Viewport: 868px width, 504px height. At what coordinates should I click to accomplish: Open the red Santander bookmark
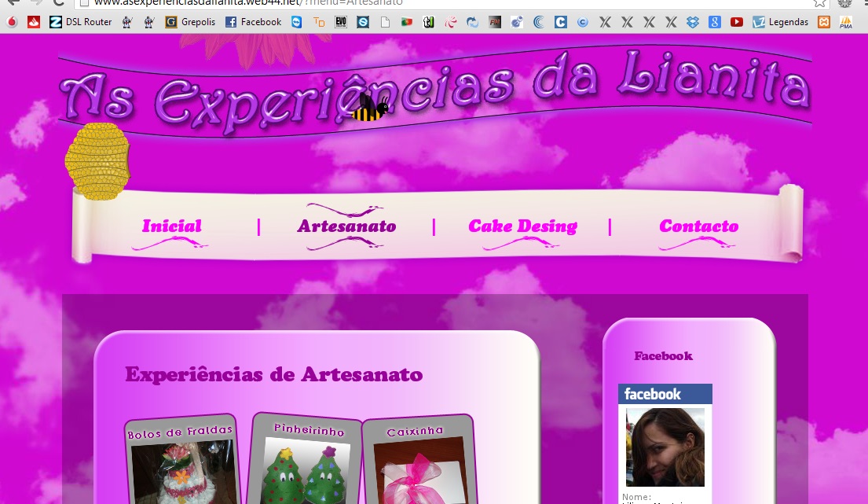pyautogui.click(x=34, y=22)
